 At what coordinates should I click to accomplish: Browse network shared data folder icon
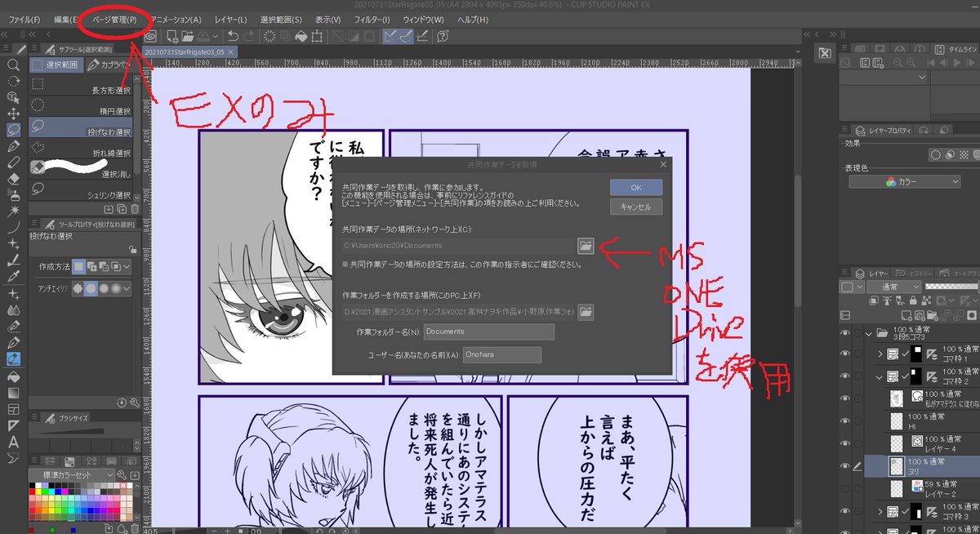(586, 245)
